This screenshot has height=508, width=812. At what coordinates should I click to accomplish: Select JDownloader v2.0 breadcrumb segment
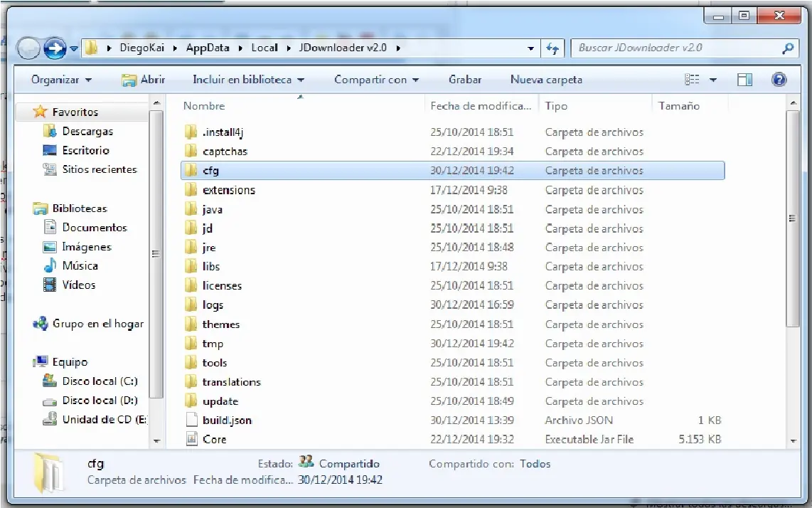(343, 48)
